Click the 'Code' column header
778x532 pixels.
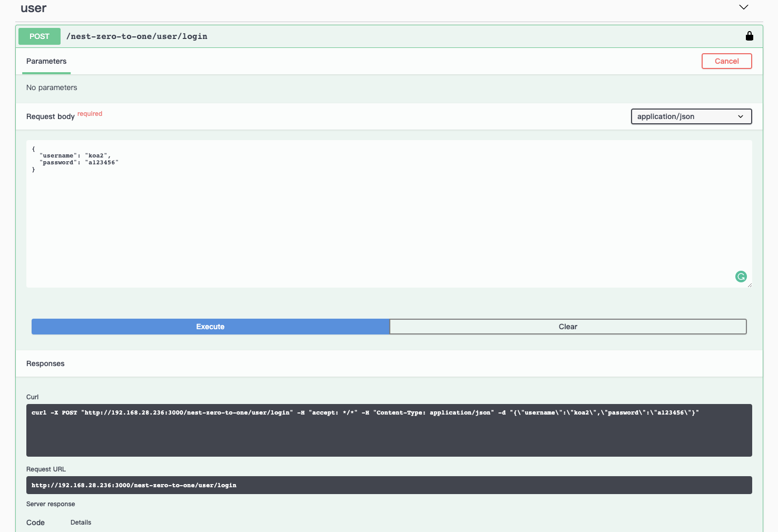tap(35, 523)
